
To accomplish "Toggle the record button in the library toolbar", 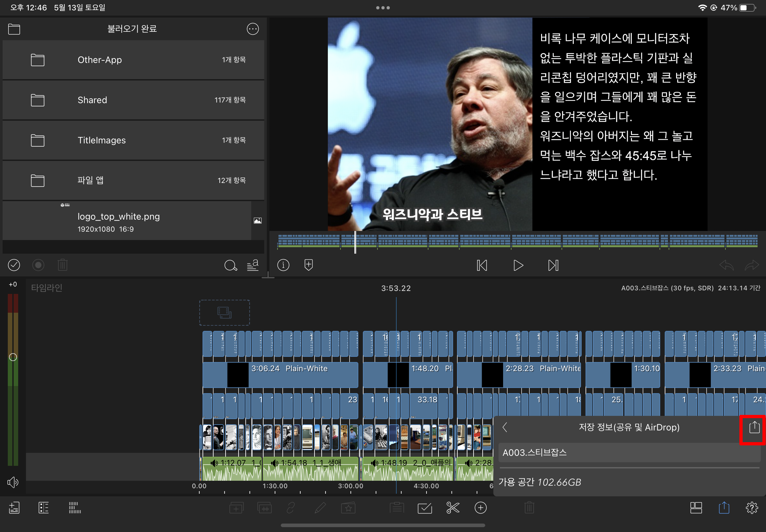I will tap(38, 265).
